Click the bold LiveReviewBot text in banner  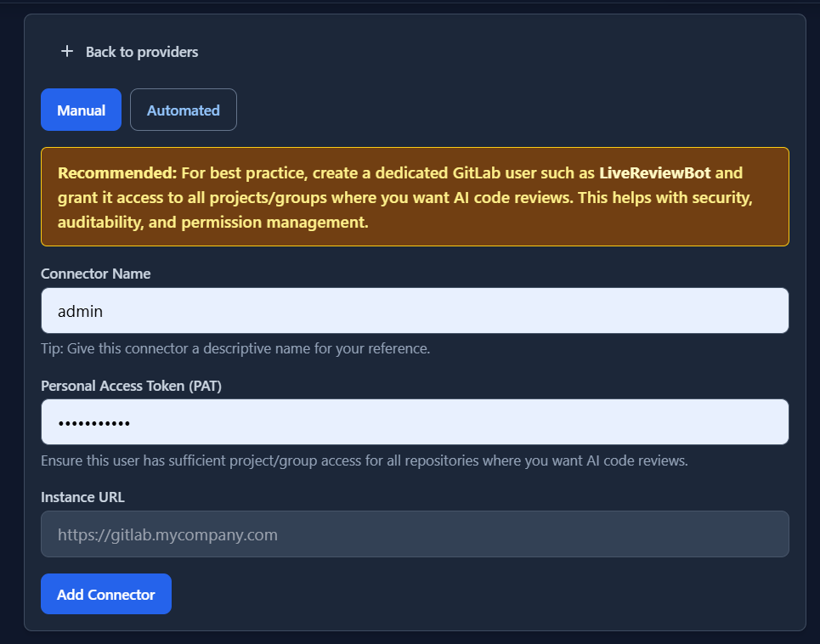[x=654, y=173]
